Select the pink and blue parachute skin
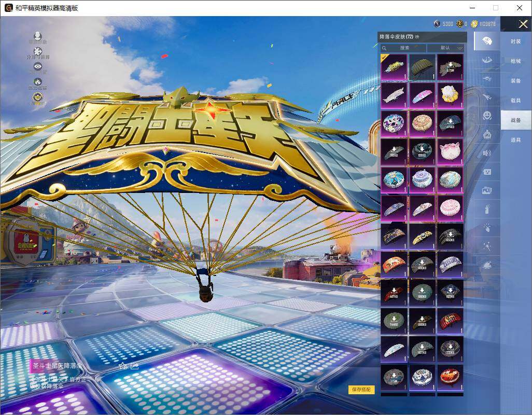Viewport: 532px width, 415px height. point(422,95)
